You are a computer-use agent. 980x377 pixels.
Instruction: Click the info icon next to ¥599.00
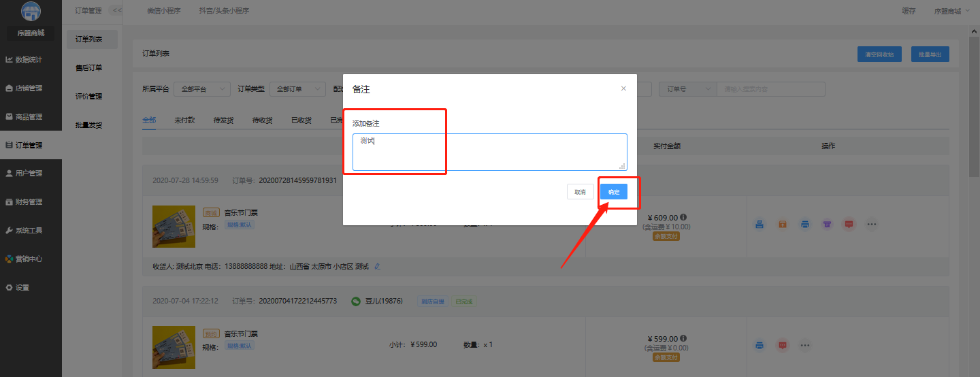pyautogui.click(x=683, y=338)
